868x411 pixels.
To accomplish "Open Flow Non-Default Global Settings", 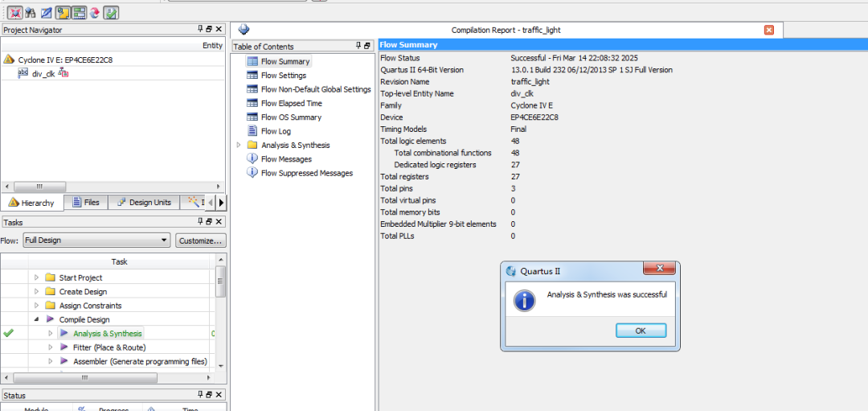I will click(316, 89).
